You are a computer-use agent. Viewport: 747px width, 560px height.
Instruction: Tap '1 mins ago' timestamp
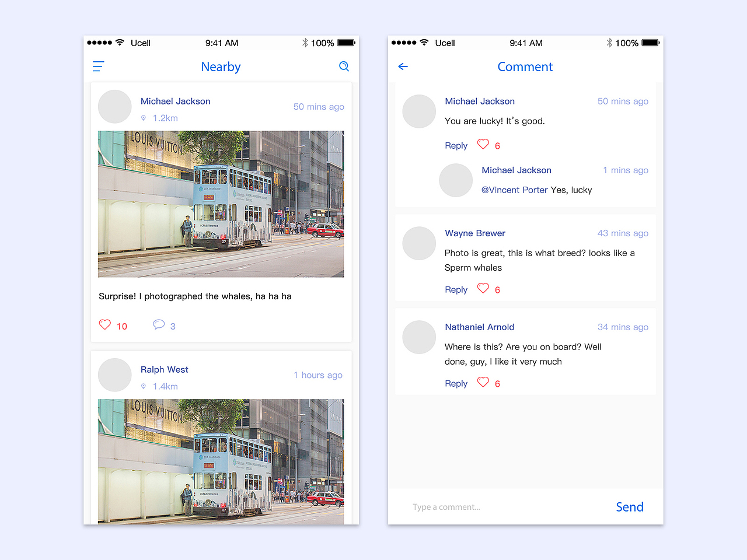point(626,170)
